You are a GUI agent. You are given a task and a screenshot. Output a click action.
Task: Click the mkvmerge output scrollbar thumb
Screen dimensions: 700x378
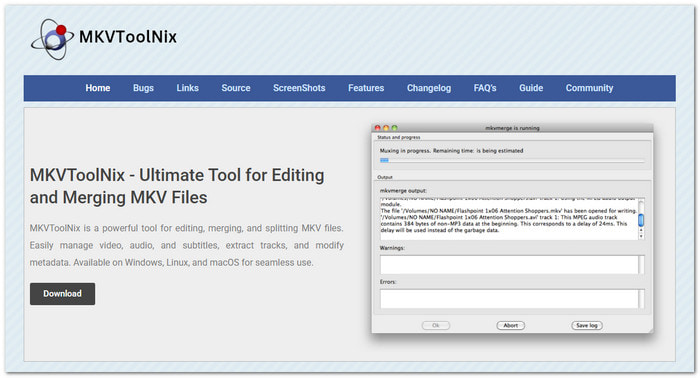(x=641, y=220)
